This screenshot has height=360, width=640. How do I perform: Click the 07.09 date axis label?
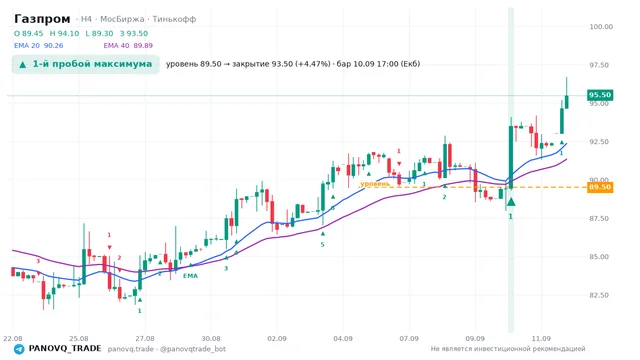[x=409, y=339]
